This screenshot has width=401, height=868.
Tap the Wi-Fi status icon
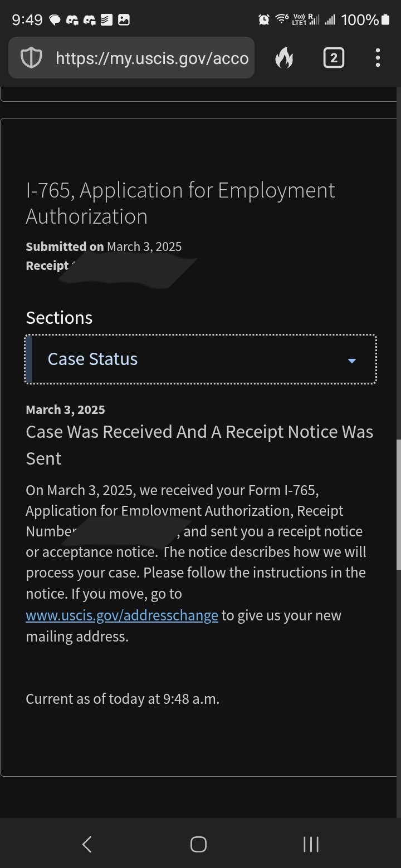click(281, 19)
